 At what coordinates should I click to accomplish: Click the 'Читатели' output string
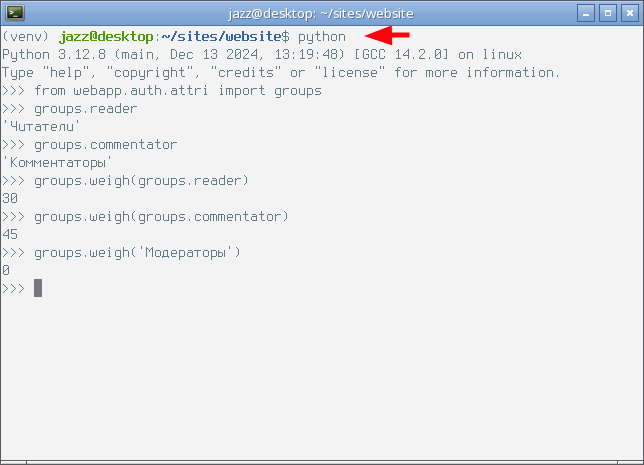[41, 127]
